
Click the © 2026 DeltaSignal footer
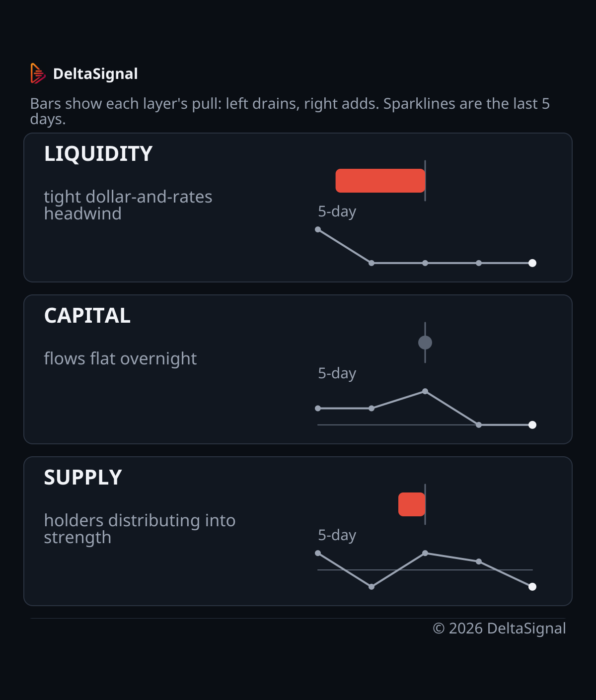500,629
